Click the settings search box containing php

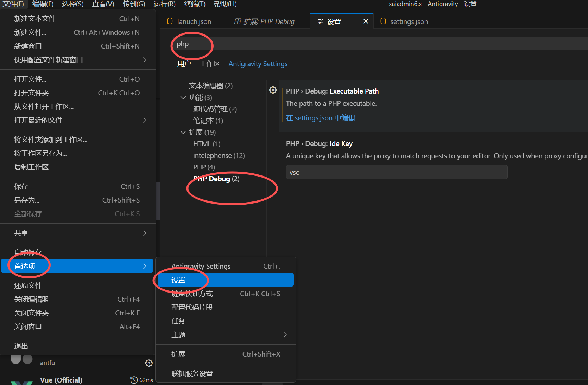click(352, 44)
